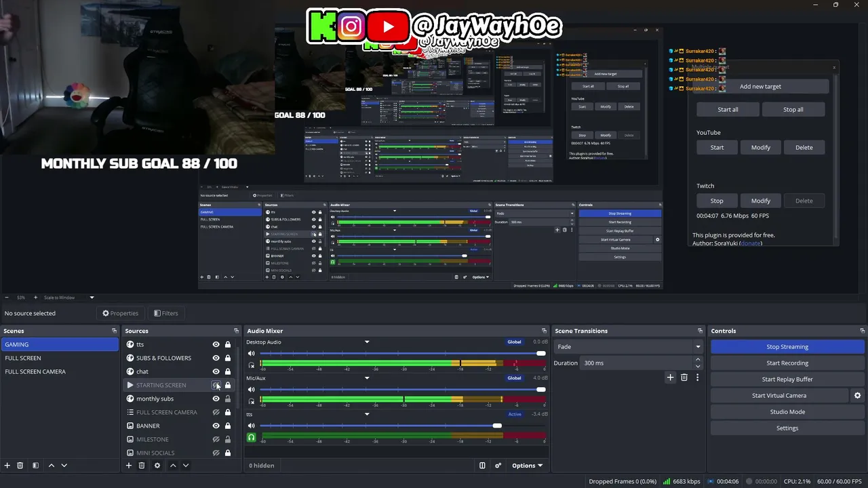Screen dimensions: 868x488
Task: Add a scene transition with the plus icon
Action: click(671, 378)
